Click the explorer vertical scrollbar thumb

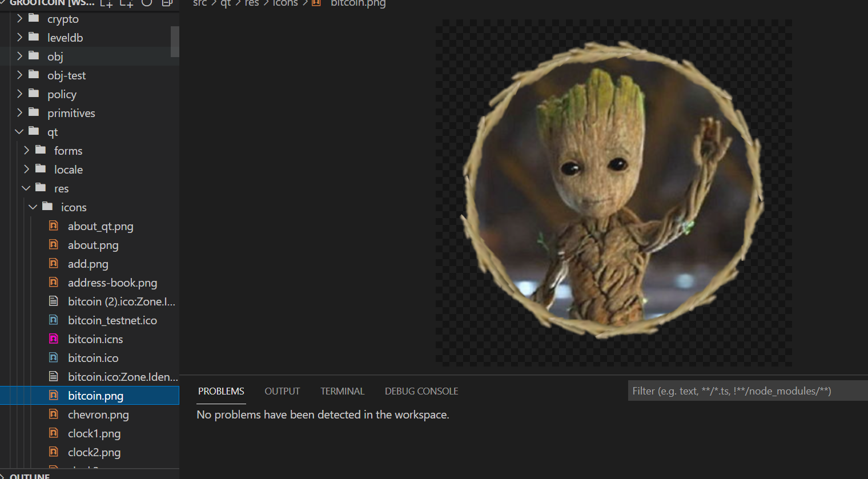pos(175,42)
